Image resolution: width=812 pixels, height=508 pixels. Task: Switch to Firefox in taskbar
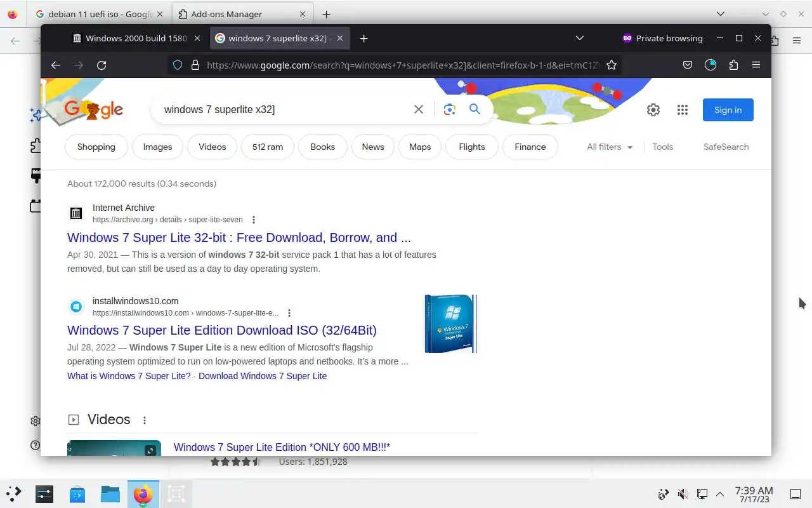tap(143, 493)
